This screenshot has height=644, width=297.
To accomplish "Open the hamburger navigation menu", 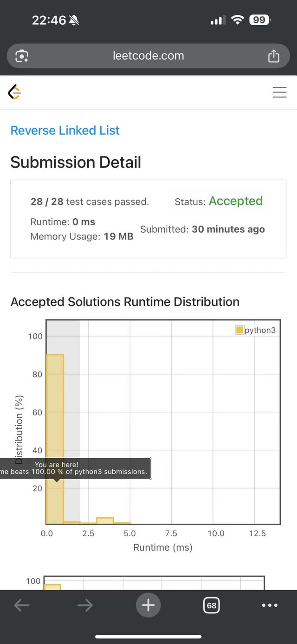I will coord(279,92).
